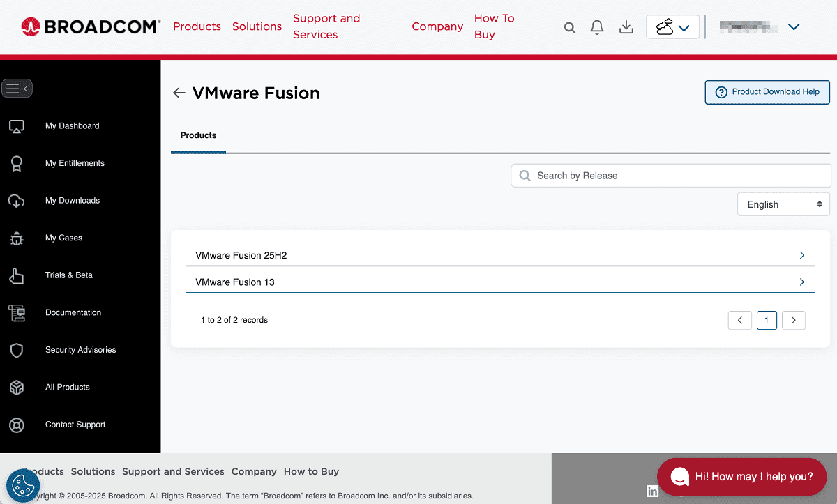Go to previous page of records
This screenshot has width=837, height=504.
click(740, 320)
